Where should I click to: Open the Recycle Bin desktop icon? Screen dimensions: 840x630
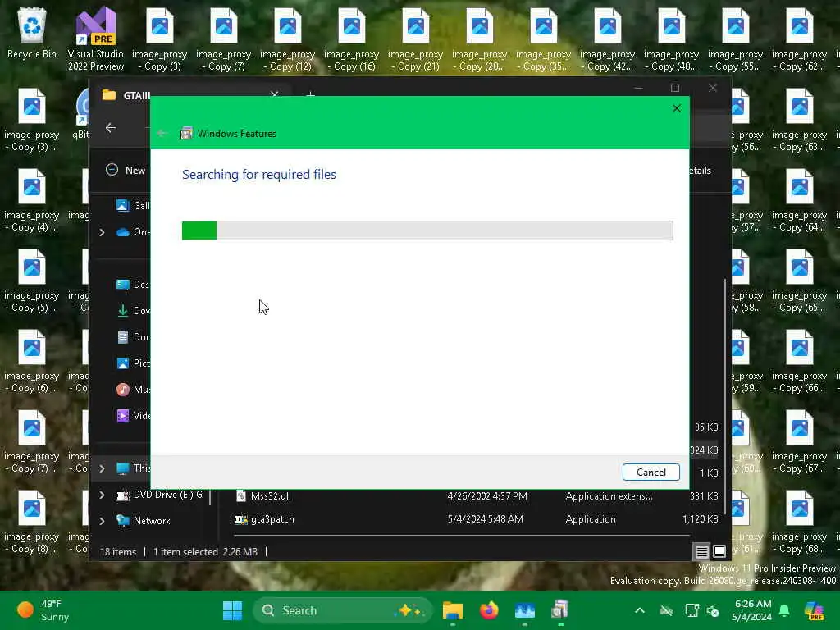32,33
